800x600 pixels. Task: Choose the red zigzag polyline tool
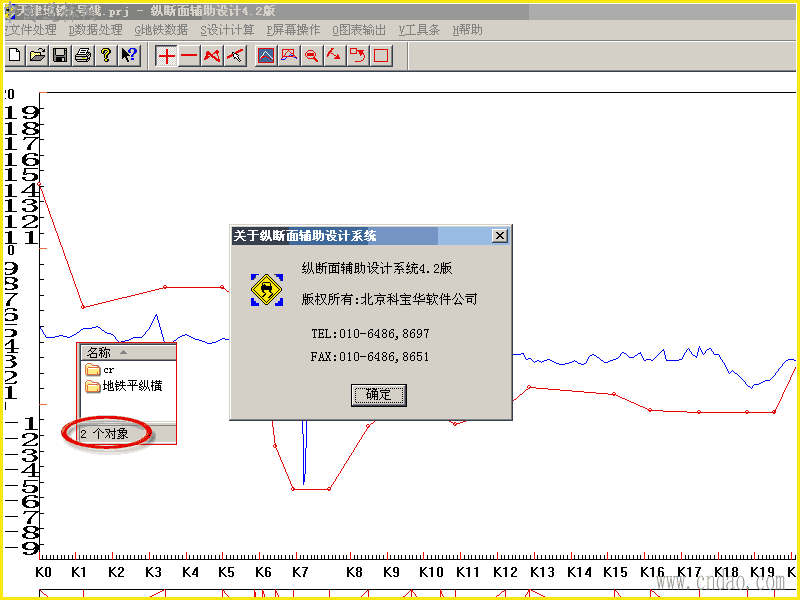pos(212,56)
